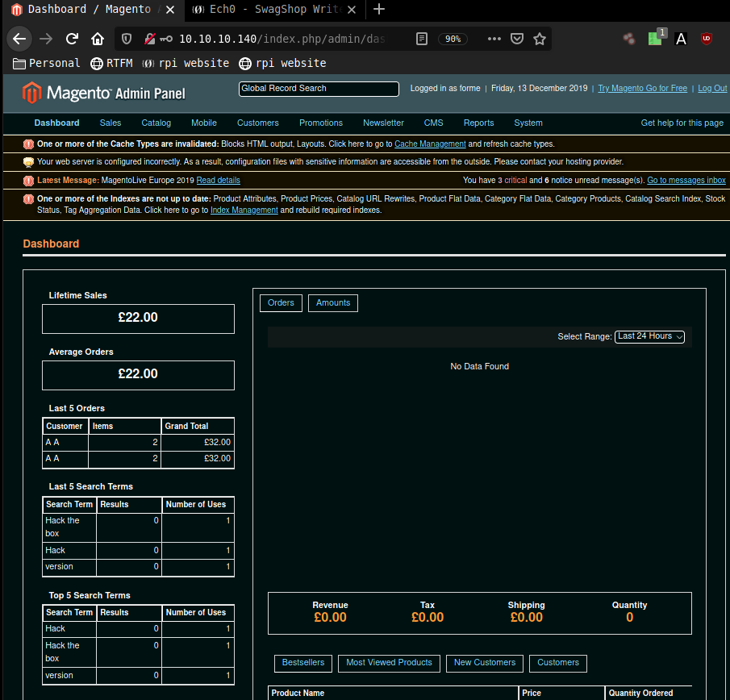
Task: Open the Catalog menu
Action: 156,123
